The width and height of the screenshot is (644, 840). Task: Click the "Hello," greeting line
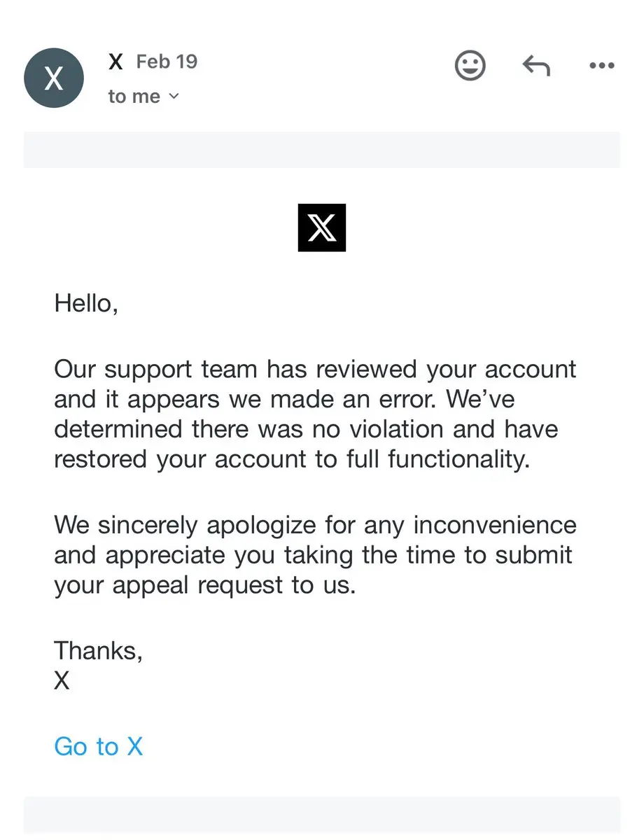(86, 304)
